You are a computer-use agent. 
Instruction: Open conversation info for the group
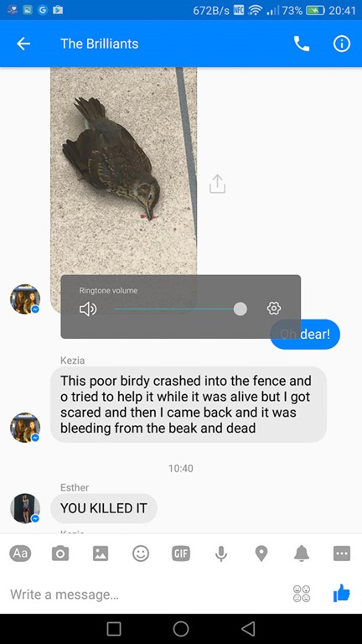coord(342,44)
